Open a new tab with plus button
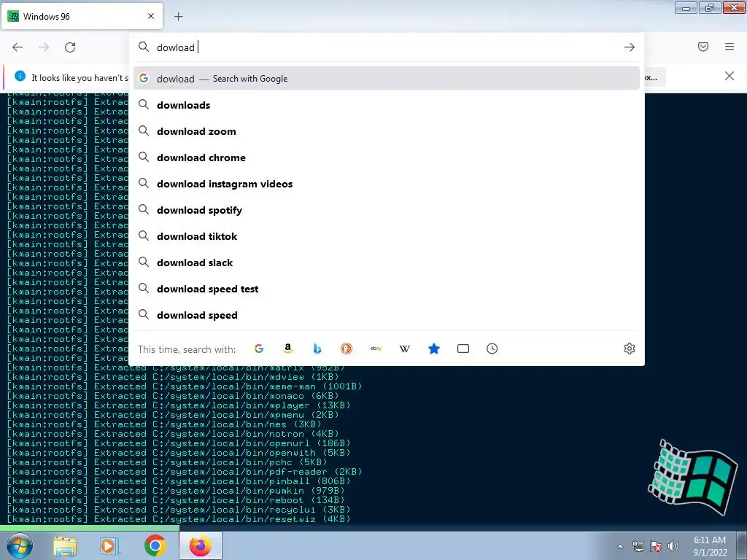The width and height of the screenshot is (747, 560). pos(178,17)
